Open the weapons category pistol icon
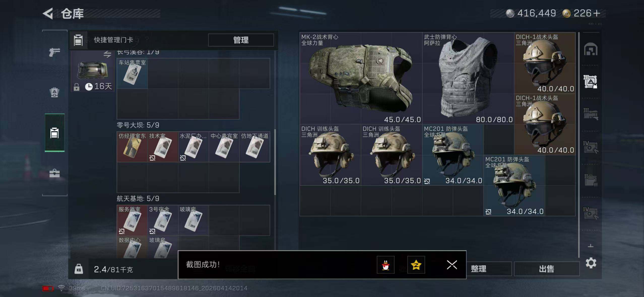The height and width of the screenshot is (297, 644). 54,52
